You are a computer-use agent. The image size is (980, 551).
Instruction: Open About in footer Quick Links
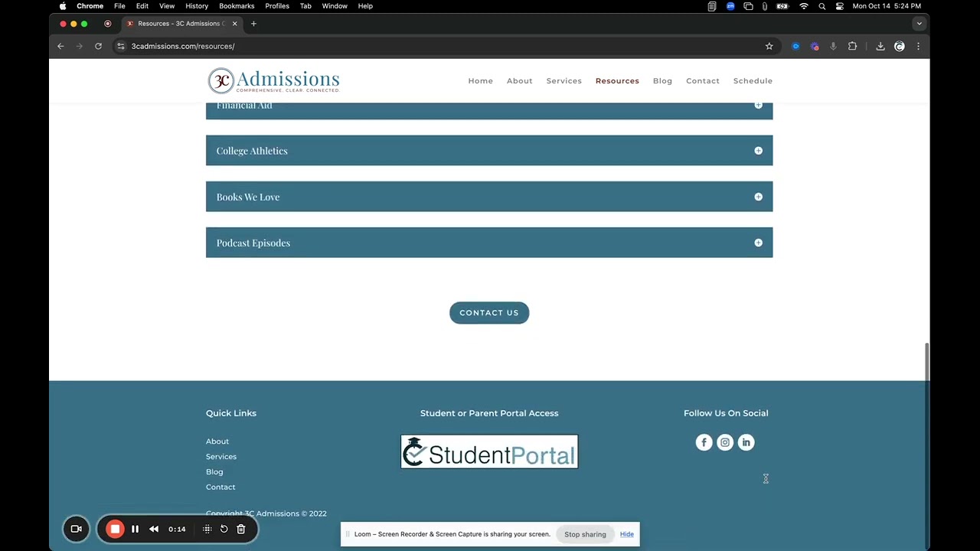tap(217, 442)
